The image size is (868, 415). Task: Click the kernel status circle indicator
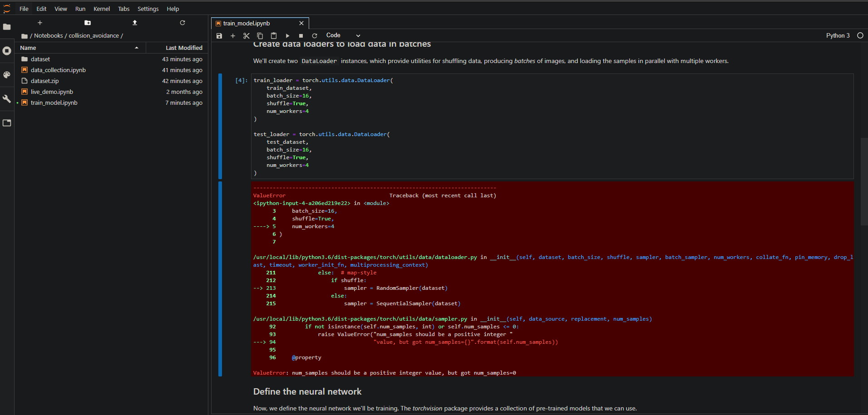click(860, 35)
